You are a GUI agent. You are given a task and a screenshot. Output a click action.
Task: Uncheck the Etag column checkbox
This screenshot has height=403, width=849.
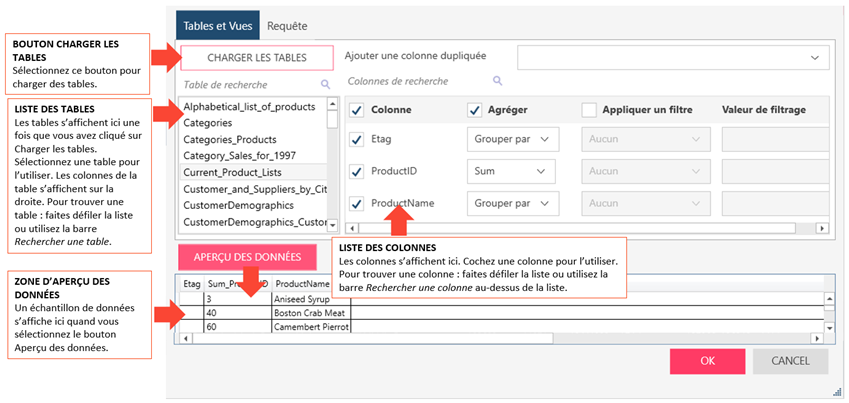[x=357, y=140]
